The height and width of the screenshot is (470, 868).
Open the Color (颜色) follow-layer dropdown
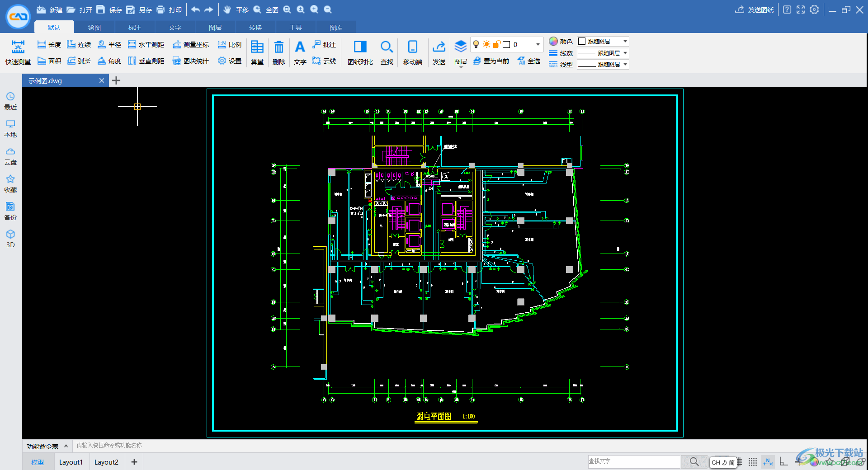click(603, 41)
